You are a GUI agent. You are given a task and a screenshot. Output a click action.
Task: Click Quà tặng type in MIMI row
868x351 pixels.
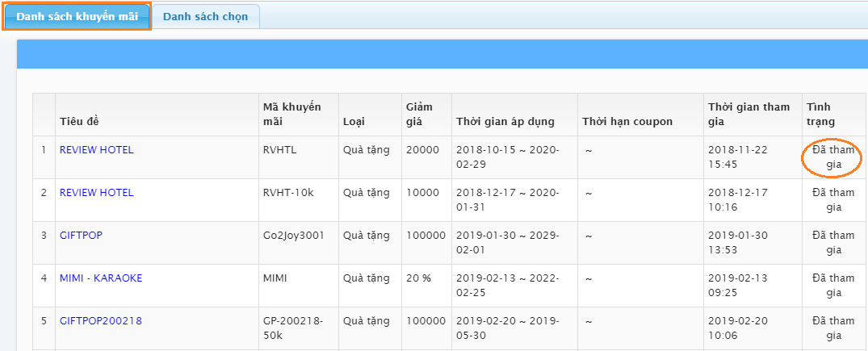(367, 278)
